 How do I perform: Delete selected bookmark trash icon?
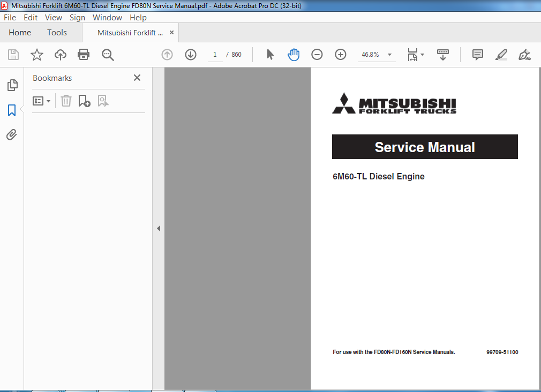pyautogui.click(x=66, y=101)
